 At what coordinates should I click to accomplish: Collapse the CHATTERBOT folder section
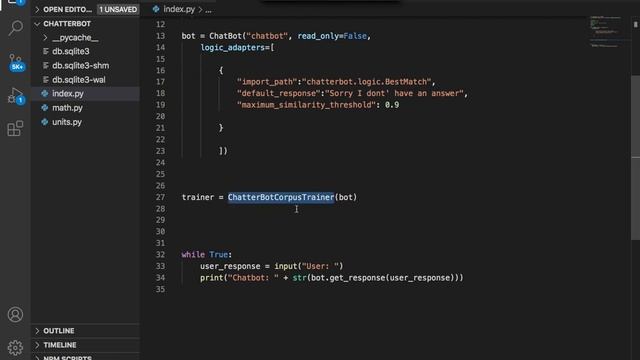(37, 24)
